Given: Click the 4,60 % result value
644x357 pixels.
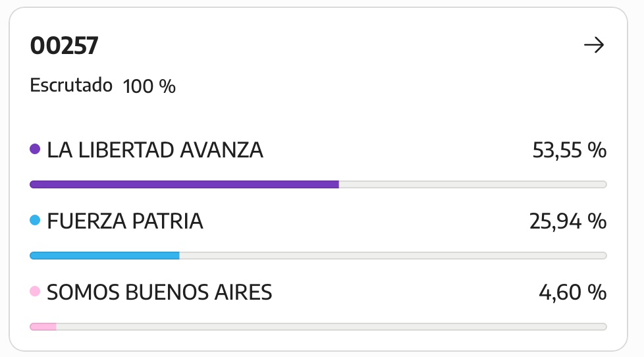Looking at the screenshot, I should pos(572,292).
